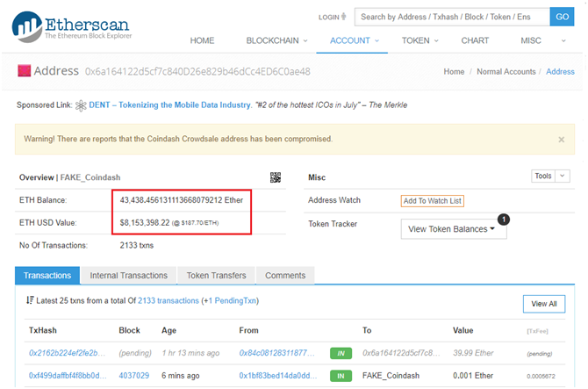Click the 0.001 Ether value
This screenshot has width=588, height=389.
[473, 376]
